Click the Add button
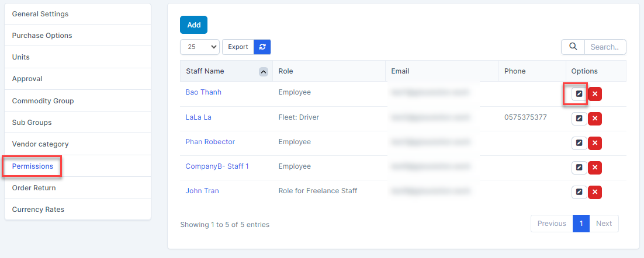Screen dimensions: 644x258 click(193, 25)
